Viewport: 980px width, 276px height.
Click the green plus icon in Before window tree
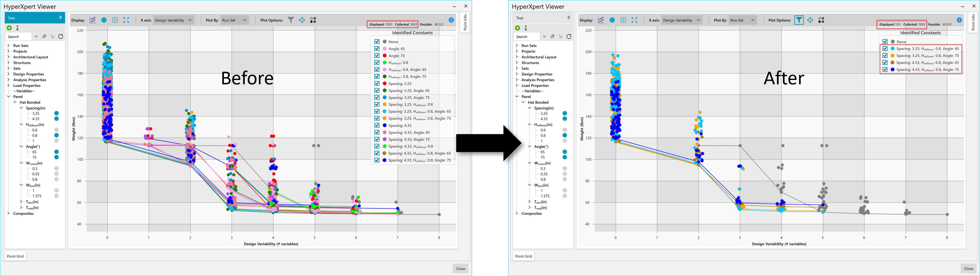[x=9, y=28]
